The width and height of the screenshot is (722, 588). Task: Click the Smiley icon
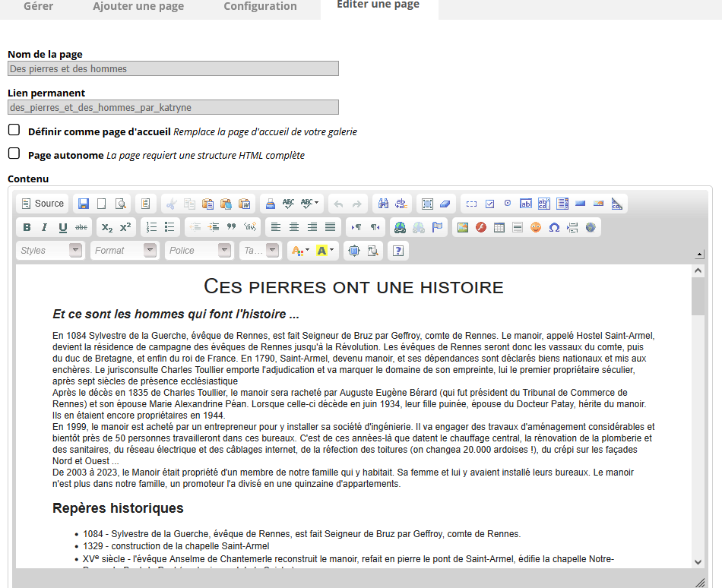[x=536, y=227]
